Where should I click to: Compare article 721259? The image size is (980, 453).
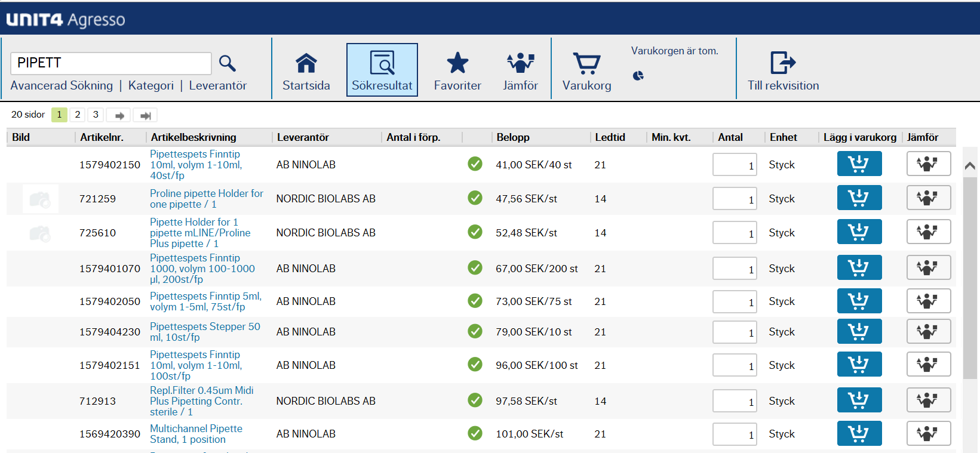pyautogui.click(x=928, y=198)
